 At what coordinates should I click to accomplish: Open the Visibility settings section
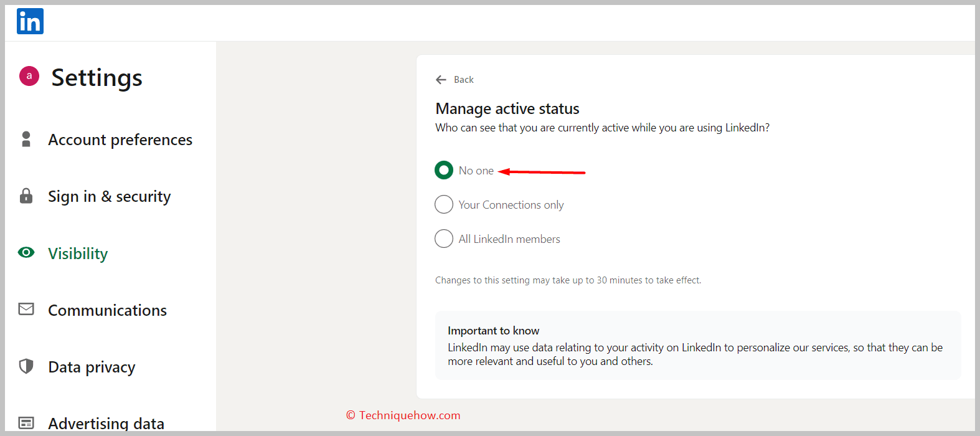tap(78, 254)
